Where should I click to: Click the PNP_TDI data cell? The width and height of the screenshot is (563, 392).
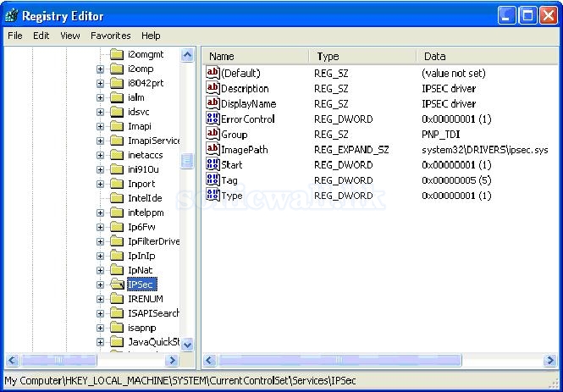coord(441,135)
